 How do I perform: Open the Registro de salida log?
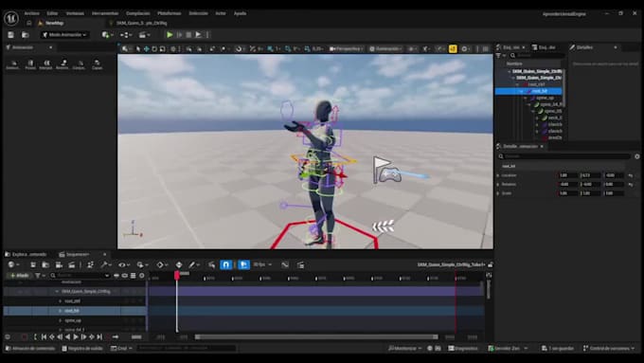82,349
